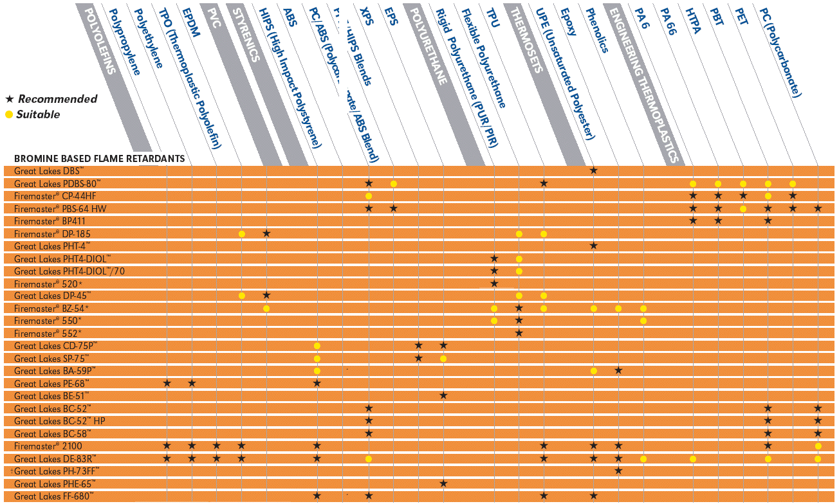
Task: Click the star in Firemaster BZ-54 row
Action: pyautogui.click(x=519, y=309)
